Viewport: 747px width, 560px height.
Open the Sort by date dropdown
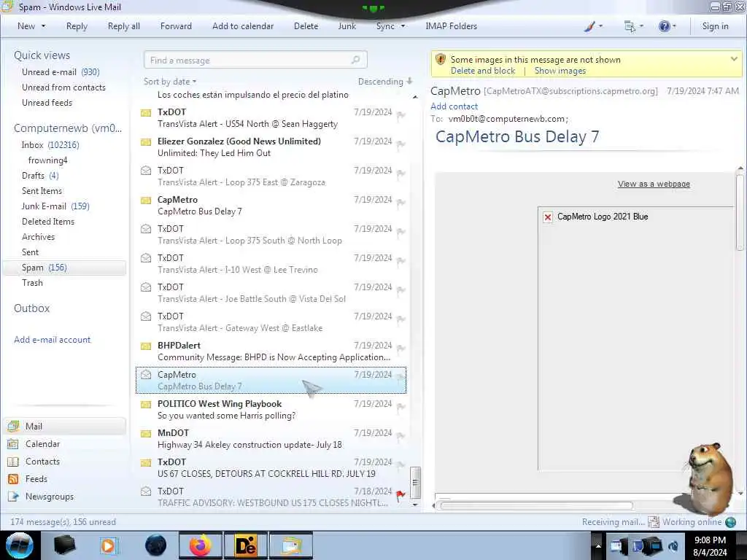tap(170, 82)
